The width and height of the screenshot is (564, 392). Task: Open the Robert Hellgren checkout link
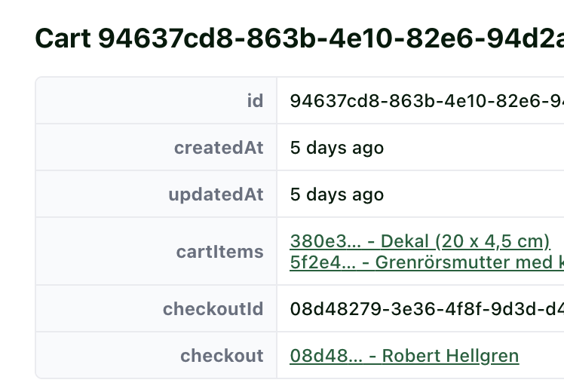(x=404, y=356)
